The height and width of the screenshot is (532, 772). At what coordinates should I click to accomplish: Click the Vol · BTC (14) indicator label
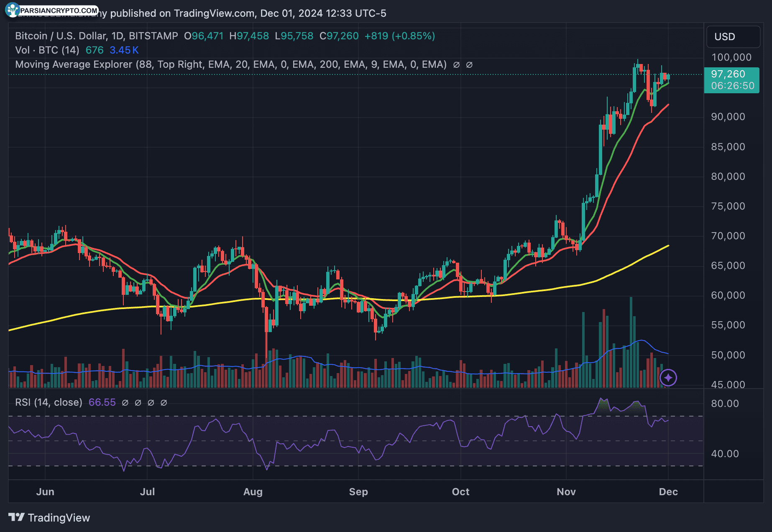(x=47, y=50)
